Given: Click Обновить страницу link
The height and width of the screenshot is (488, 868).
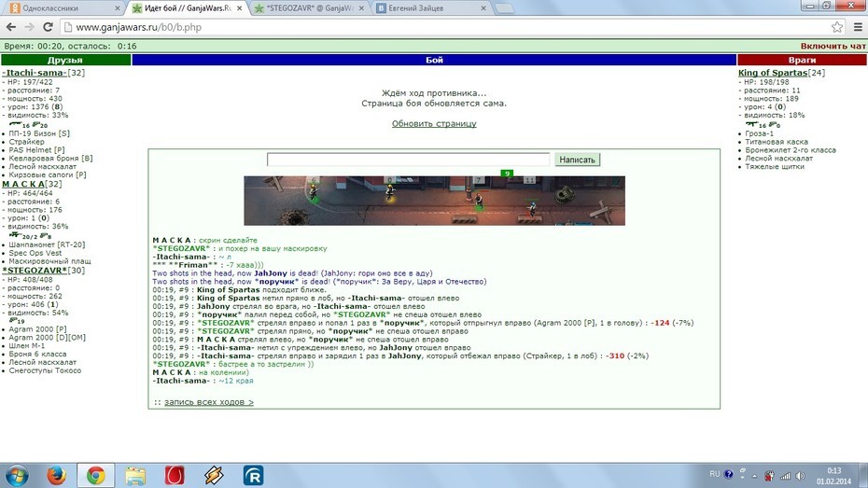Looking at the screenshot, I should (434, 124).
